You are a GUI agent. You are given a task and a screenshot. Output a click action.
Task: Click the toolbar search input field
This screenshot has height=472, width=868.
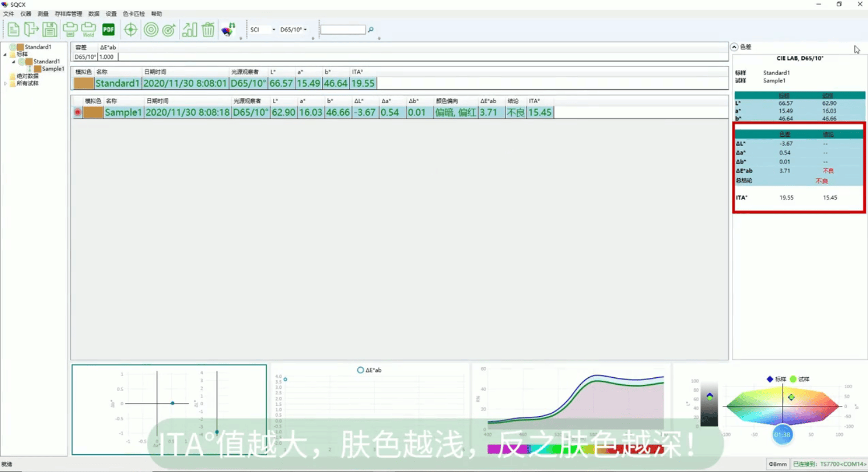(343, 30)
